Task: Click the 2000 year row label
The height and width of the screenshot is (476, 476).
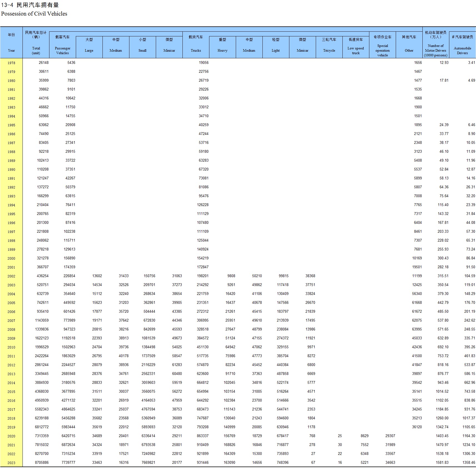Action: pyautogui.click(x=11, y=259)
